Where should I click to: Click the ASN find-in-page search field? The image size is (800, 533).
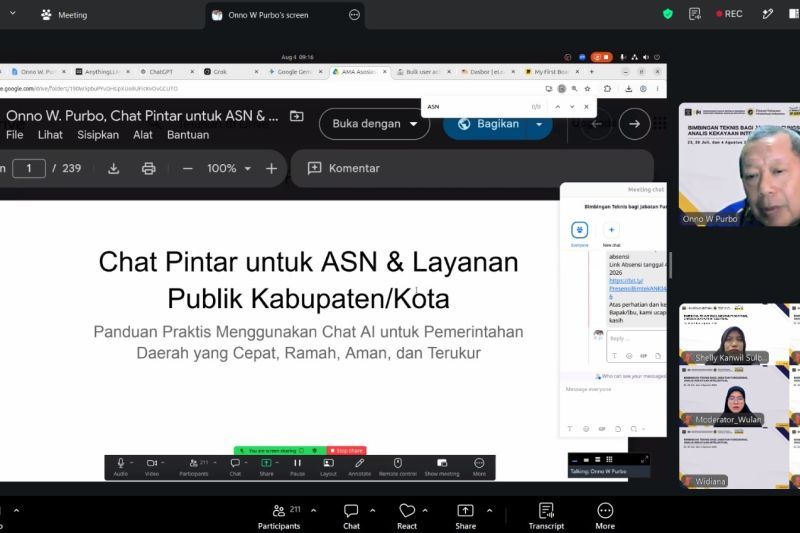pyautogui.click(x=477, y=107)
